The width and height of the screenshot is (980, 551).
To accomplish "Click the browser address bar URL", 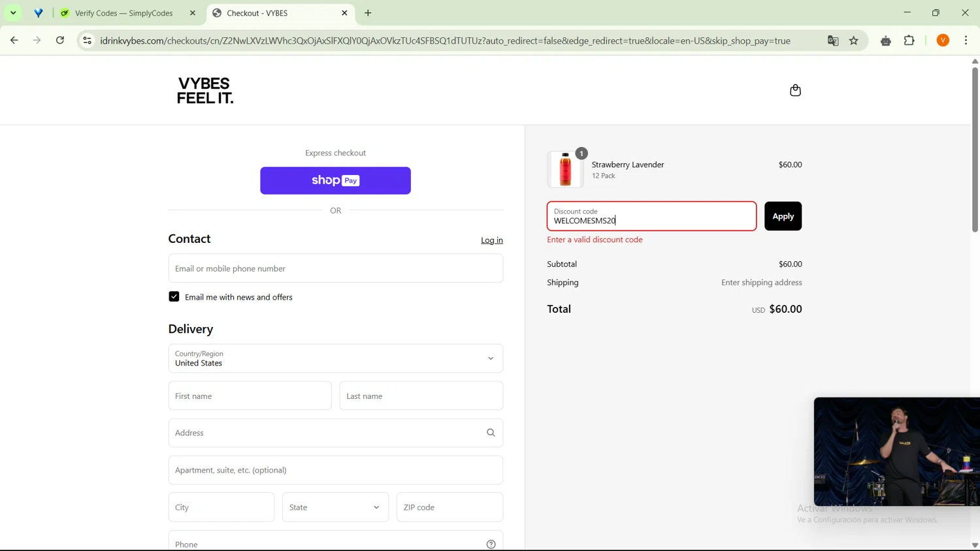I will pos(446,40).
